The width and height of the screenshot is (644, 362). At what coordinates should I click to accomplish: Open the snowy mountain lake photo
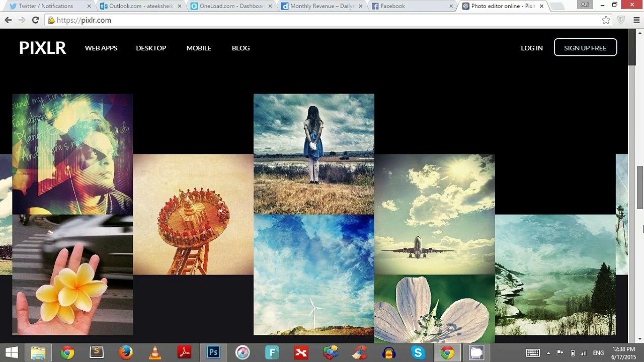pos(555,275)
